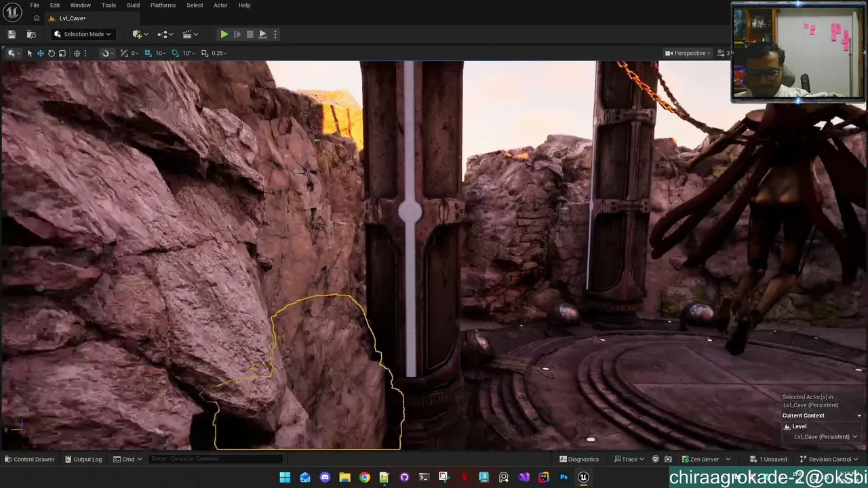This screenshot has width=868, height=488.
Task: Click the eject from player button
Action: [x=262, y=35]
